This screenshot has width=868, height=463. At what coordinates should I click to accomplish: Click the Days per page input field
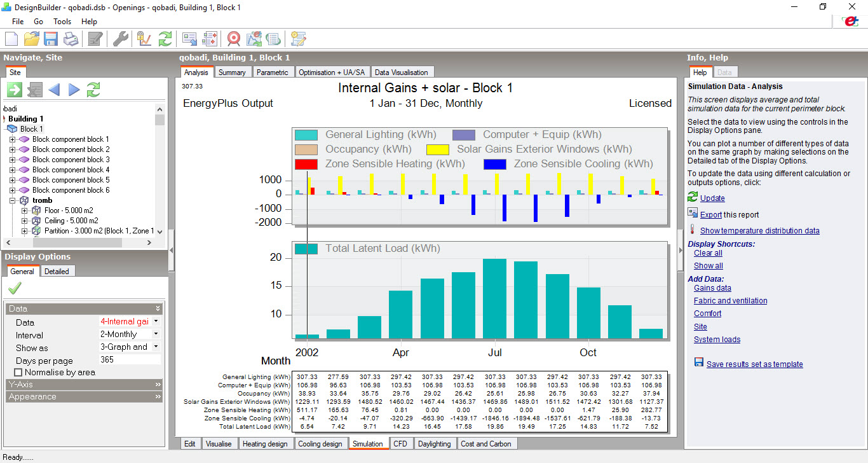point(130,361)
